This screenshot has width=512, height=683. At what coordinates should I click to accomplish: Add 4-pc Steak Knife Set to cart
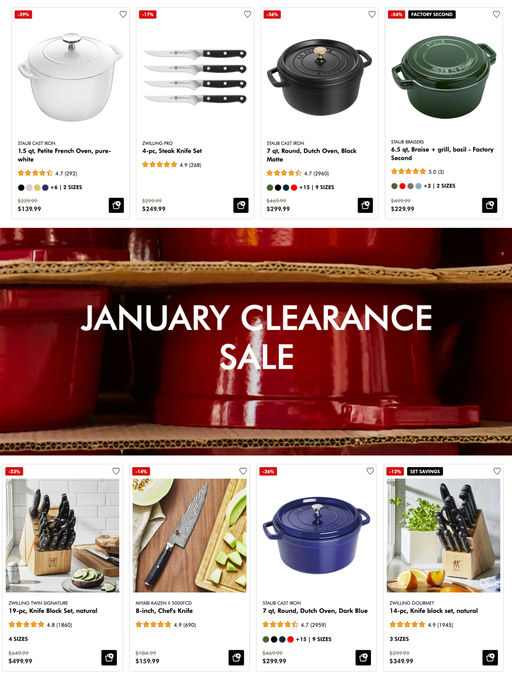click(241, 205)
